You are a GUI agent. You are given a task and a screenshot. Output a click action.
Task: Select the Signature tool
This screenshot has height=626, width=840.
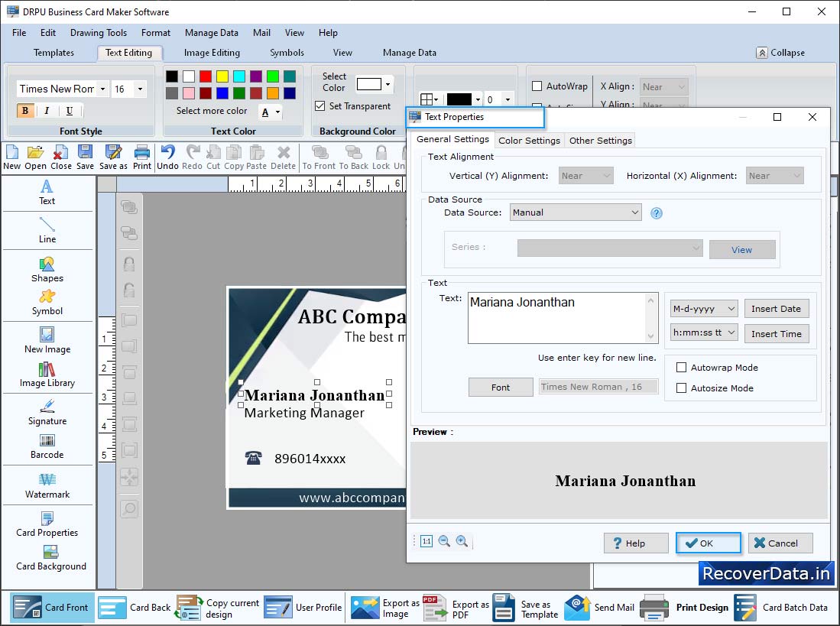[47, 412]
